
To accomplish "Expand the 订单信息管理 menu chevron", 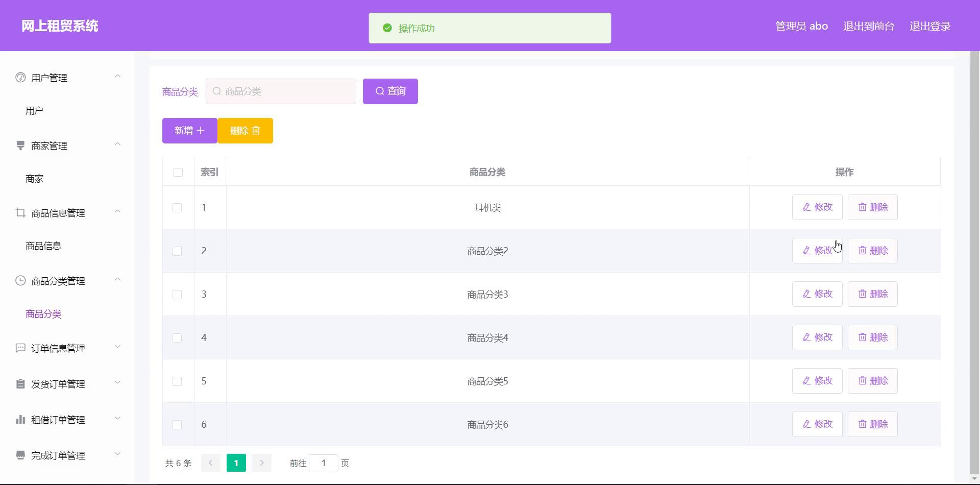I will 117,347.
